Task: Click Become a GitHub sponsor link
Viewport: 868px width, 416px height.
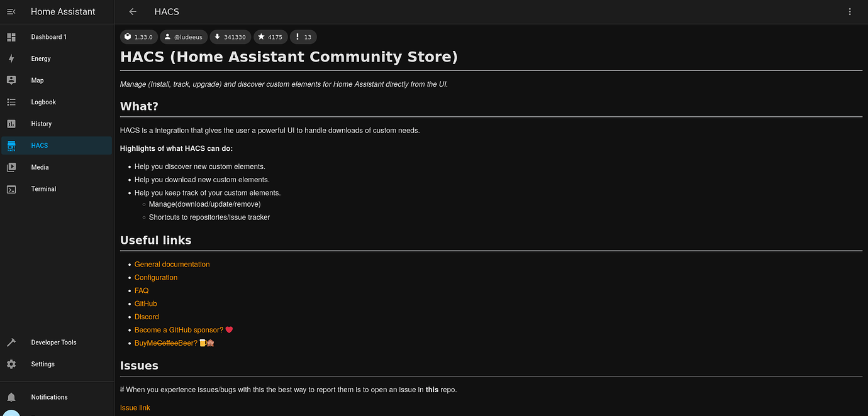Action: (x=184, y=330)
